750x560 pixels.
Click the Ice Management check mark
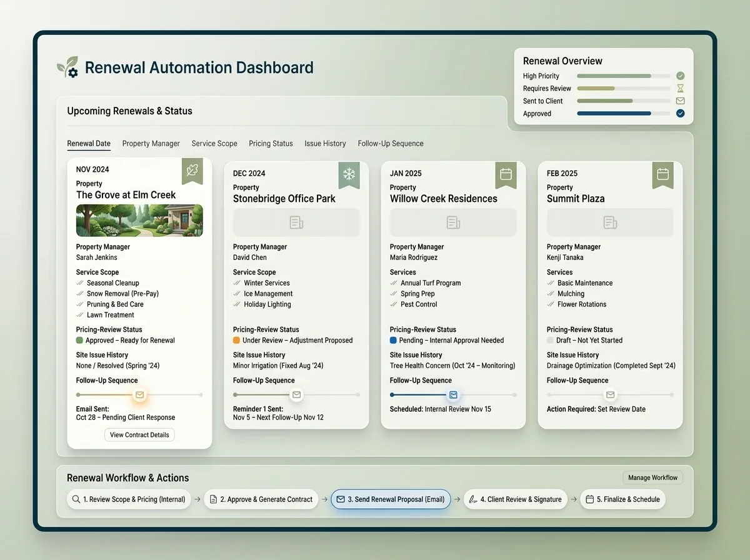[x=237, y=294]
